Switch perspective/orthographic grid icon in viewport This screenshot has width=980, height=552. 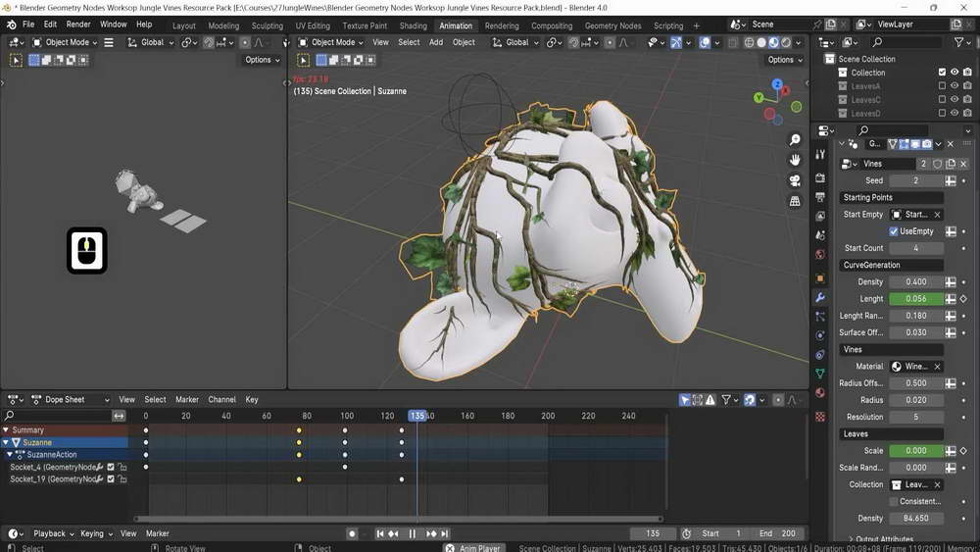pyautogui.click(x=795, y=201)
